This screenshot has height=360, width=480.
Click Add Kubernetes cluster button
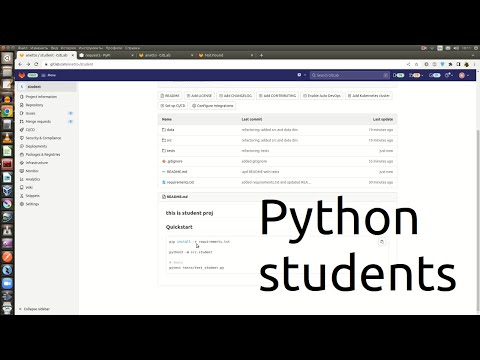[x=369, y=96]
